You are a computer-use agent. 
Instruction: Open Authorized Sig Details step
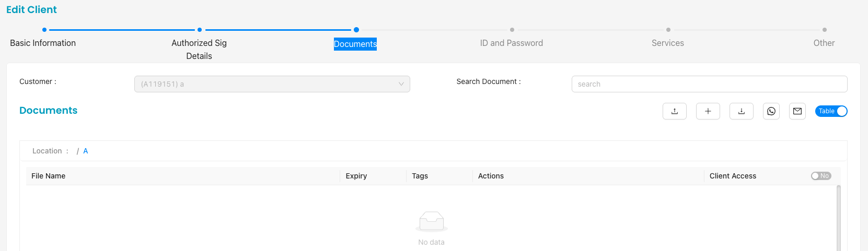(199, 50)
